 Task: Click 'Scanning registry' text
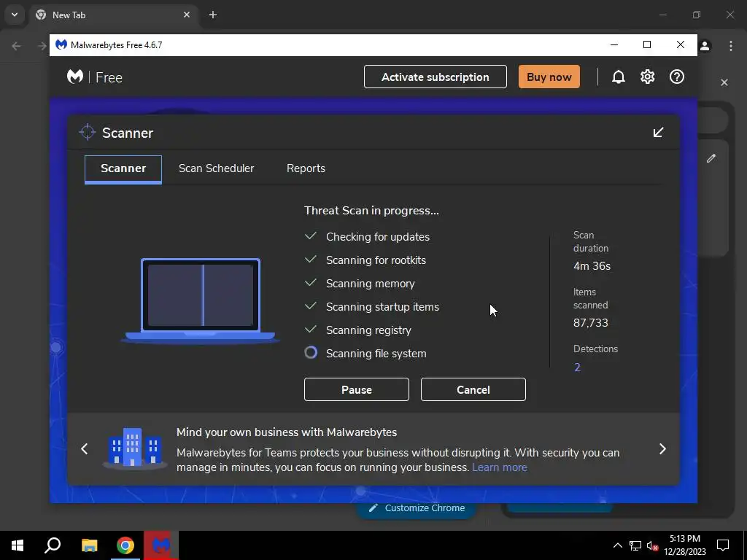coord(368,330)
